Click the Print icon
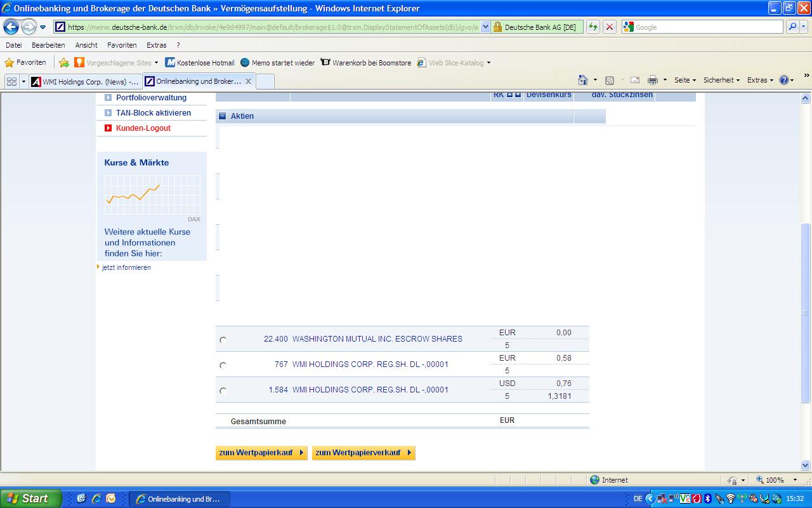The image size is (812, 508). [652, 80]
